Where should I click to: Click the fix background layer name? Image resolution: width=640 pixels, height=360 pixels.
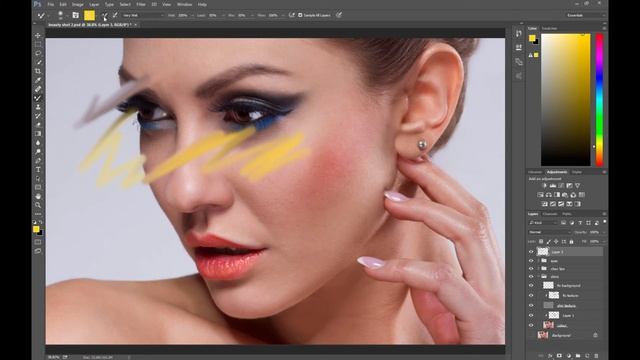point(569,286)
